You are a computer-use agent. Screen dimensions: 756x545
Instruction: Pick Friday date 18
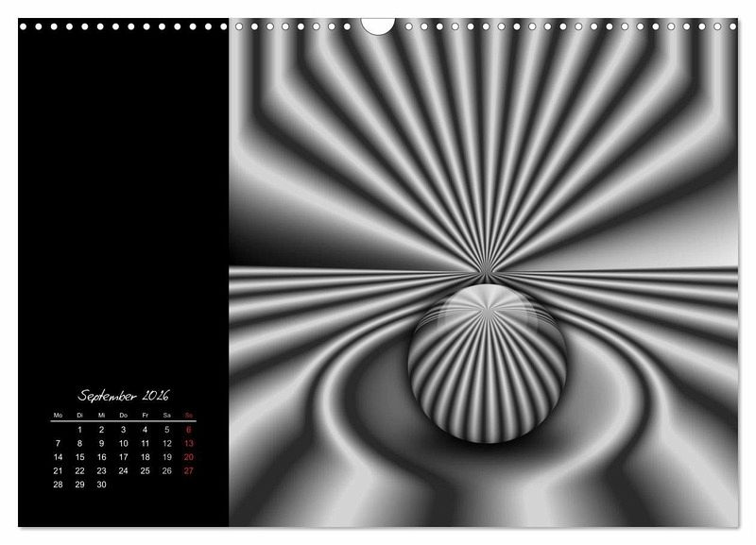click(x=145, y=457)
